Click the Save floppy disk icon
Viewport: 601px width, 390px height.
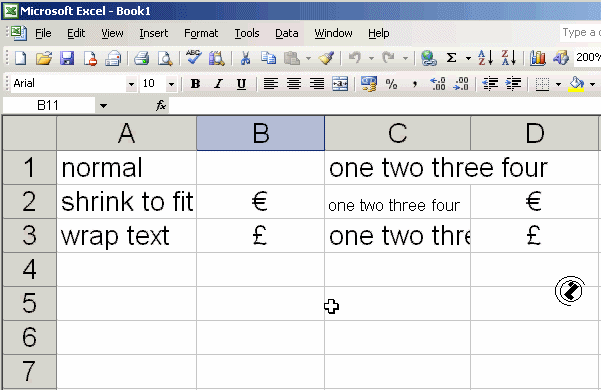click(x=67, y=59)
